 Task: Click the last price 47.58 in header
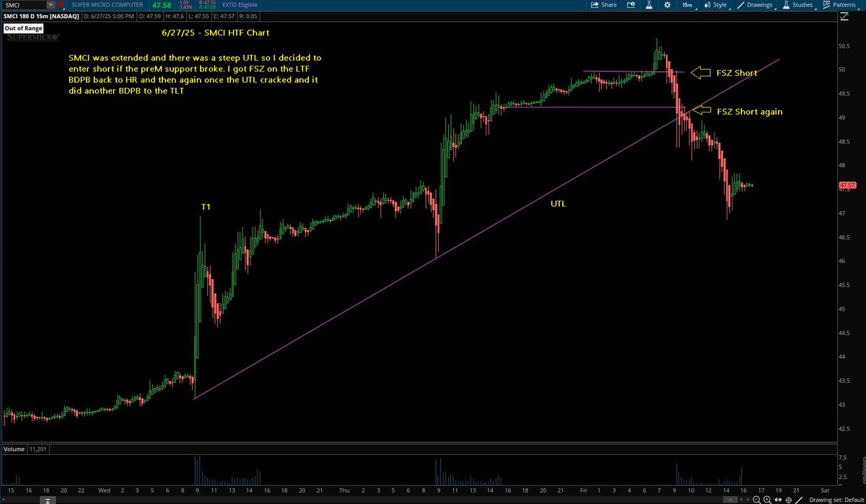[162, 5]
